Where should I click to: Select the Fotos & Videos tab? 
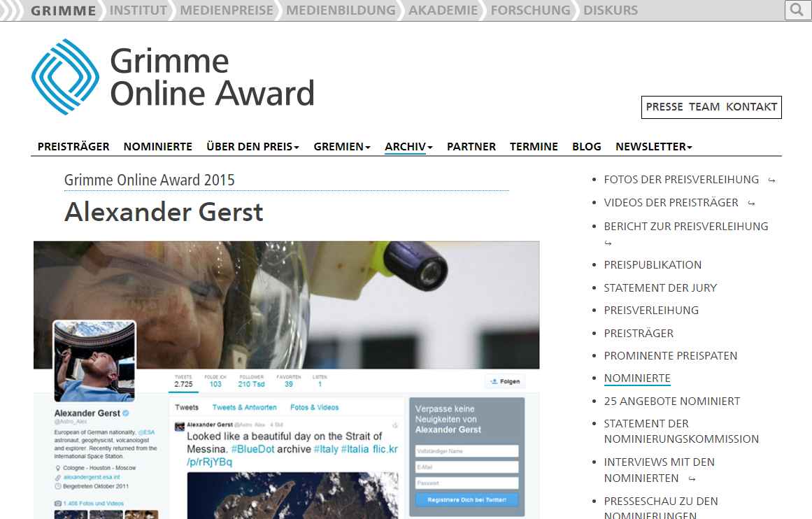click(314, 408)
